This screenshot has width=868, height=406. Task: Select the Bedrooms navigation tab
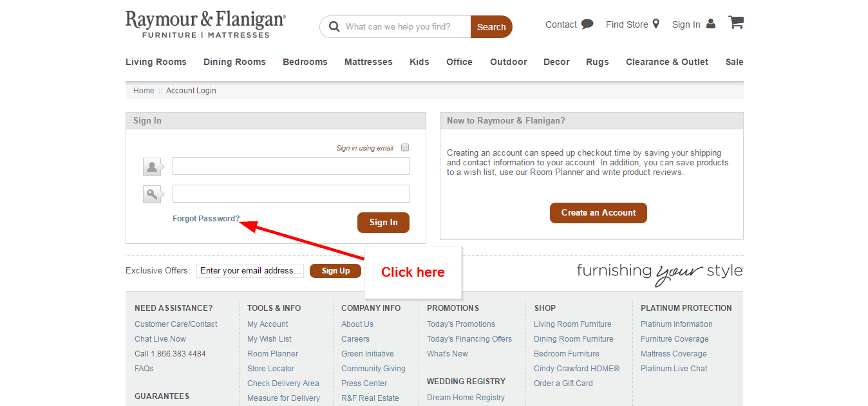pyautogui.click(x=305, y=62)
